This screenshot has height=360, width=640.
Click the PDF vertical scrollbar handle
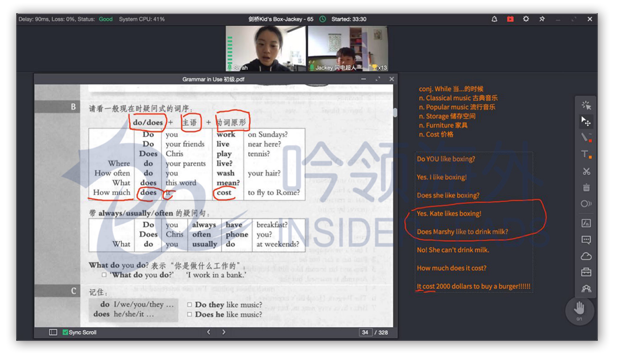pos(395,112)
